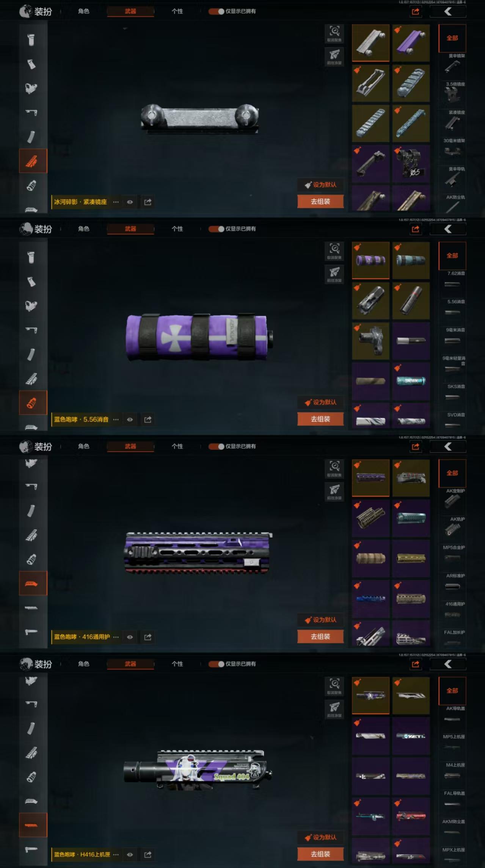Choose the Ø5 scope mount skin icon
Screen dimensions: 485x868
pyautogui.click(x=411, y=164)
